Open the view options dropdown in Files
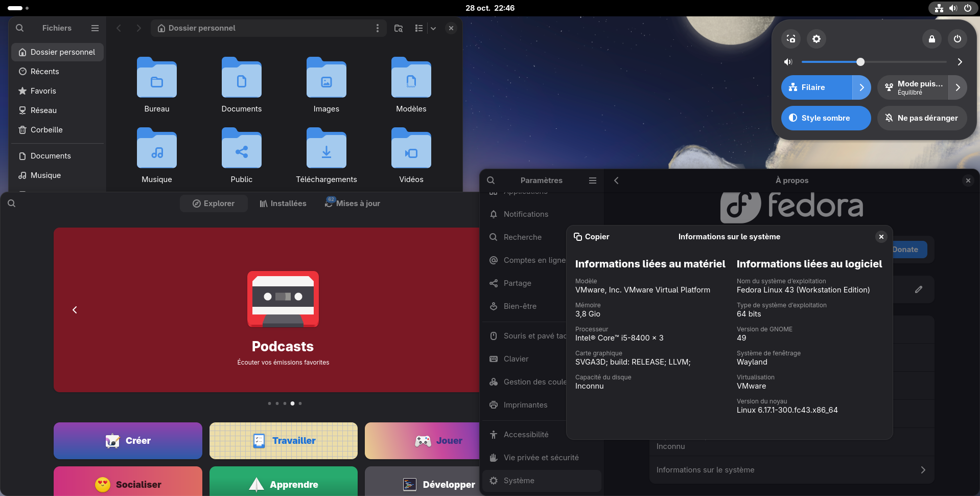This screenshot has height=496, width=980. [x=433, y=28]
